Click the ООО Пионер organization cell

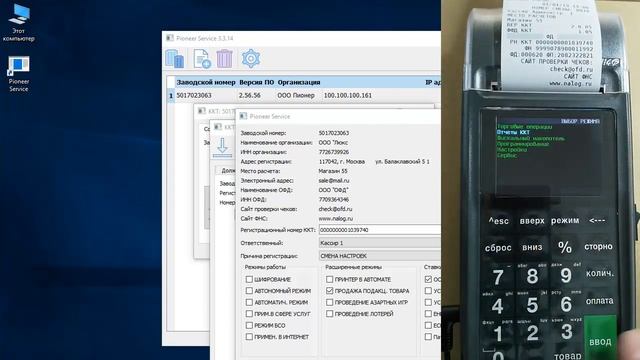tap(296, 96)
